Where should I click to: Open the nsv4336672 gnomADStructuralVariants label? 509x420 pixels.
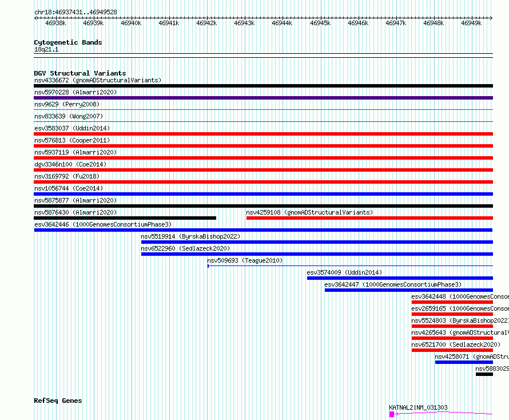(x=98, y=80)
